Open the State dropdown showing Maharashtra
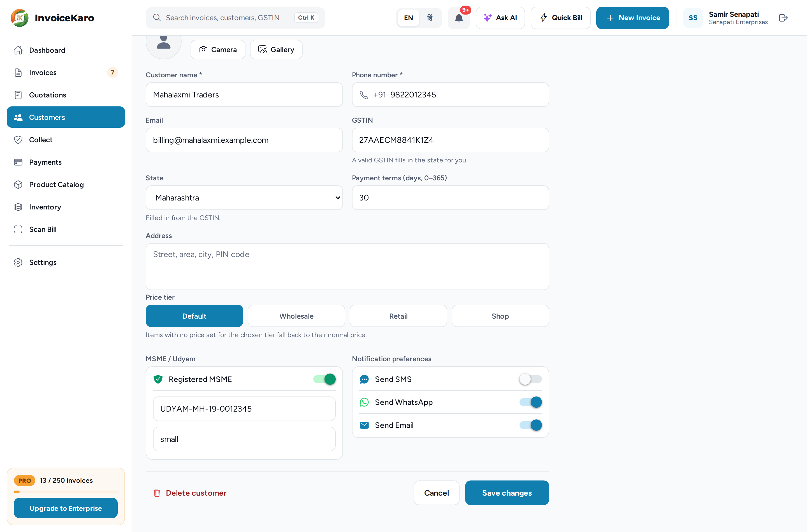 click(x=244, y=197)
